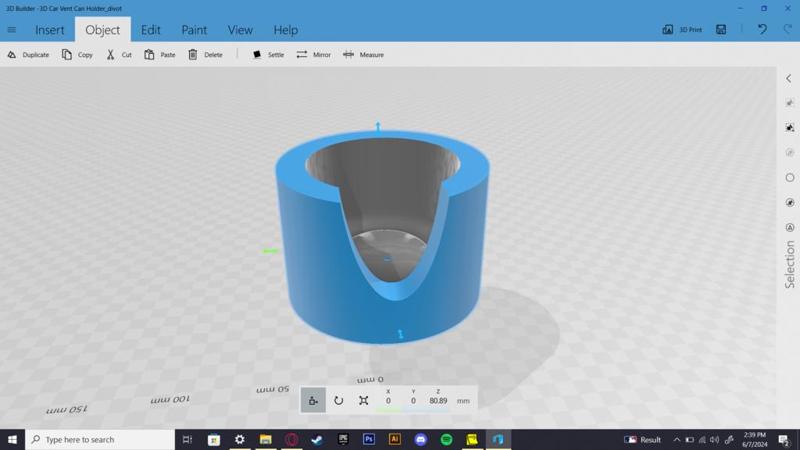Switch to the View tab
The width and height of the screenshot is (800, 450).
point(240,30)
